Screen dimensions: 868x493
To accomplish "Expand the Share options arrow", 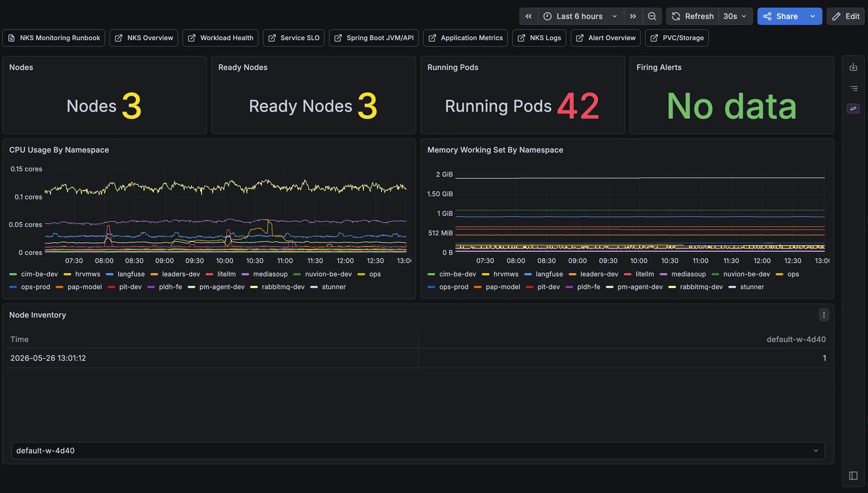I will coord(813,16).
